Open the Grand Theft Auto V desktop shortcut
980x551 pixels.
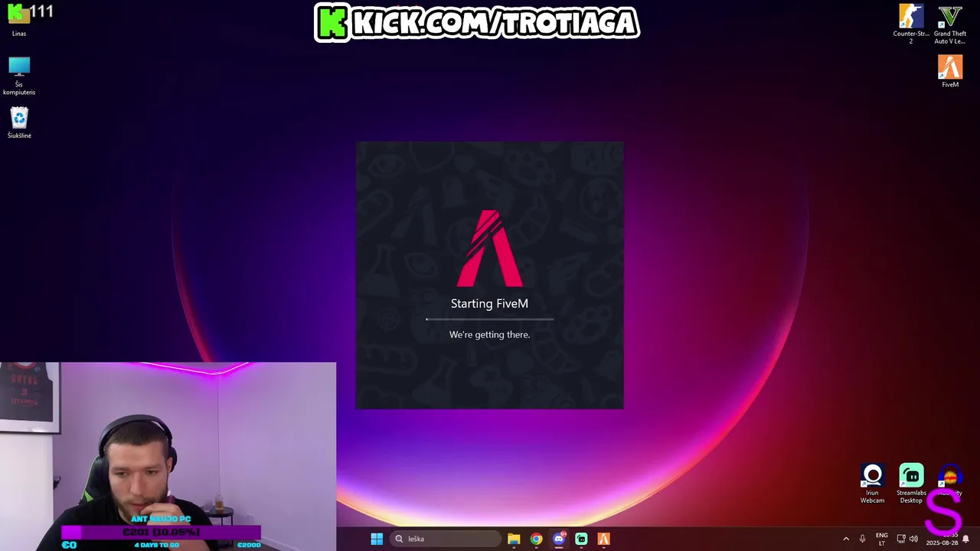(950, 24)
